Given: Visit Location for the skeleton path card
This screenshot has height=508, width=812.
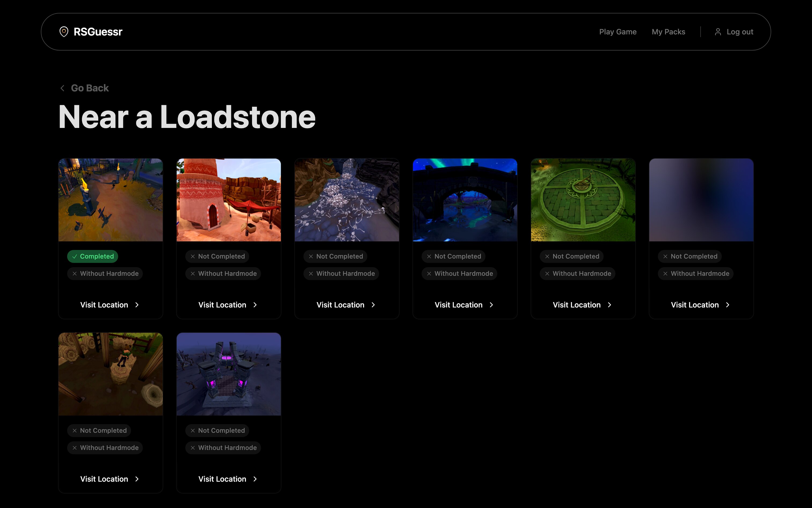Looking at the screenshot, I should click(346, 305).
